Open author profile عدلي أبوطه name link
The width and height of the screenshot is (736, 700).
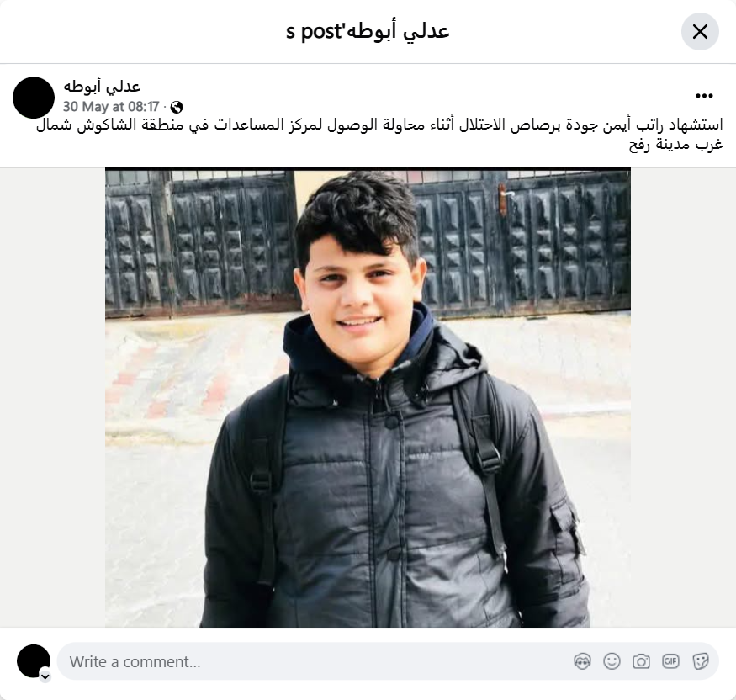coord(102,87)
